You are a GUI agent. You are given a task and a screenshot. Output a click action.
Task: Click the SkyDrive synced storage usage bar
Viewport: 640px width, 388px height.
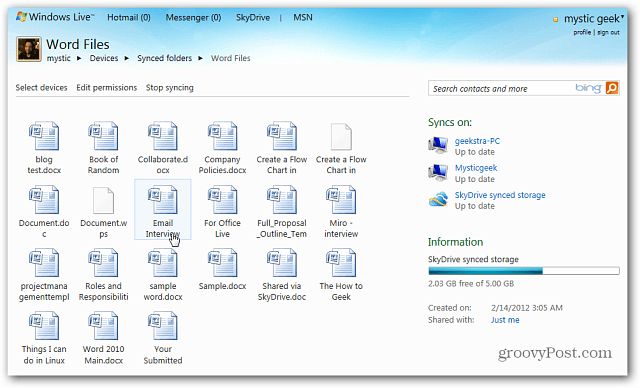point(524,270)
